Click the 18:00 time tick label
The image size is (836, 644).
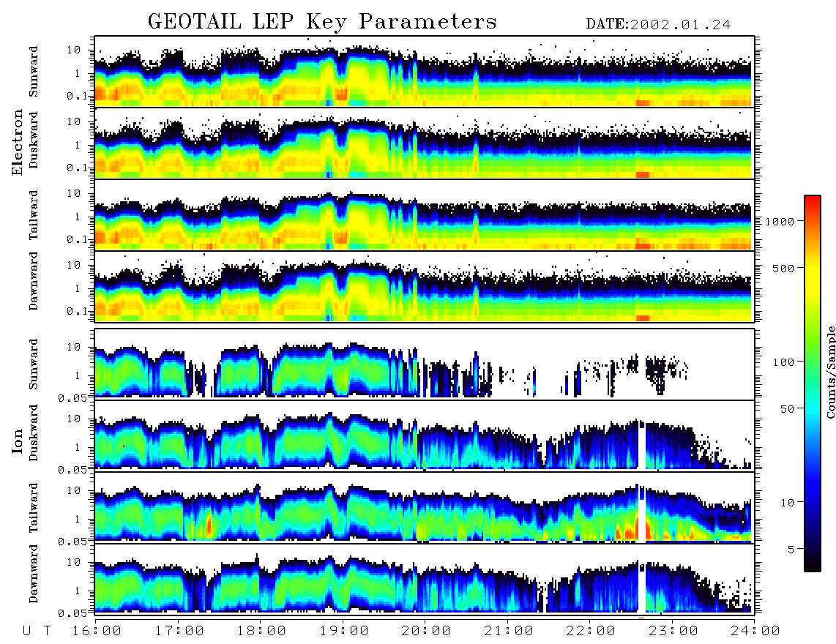point(262,631)
